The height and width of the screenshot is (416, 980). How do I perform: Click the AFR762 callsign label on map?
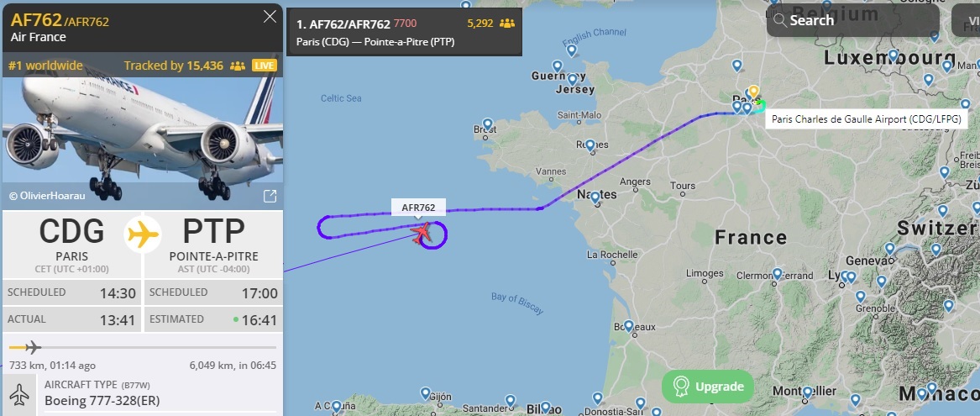[x=418, y=208]
